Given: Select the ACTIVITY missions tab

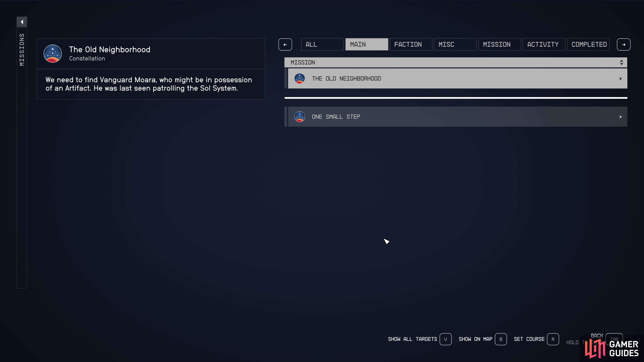Looking at the screenshot, I should point(544,44).
